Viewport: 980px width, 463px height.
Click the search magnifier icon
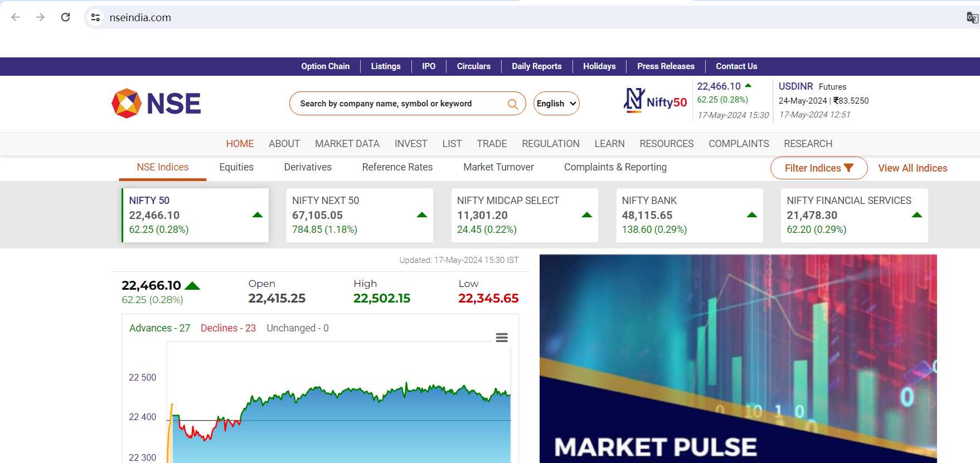click(513, 104)
